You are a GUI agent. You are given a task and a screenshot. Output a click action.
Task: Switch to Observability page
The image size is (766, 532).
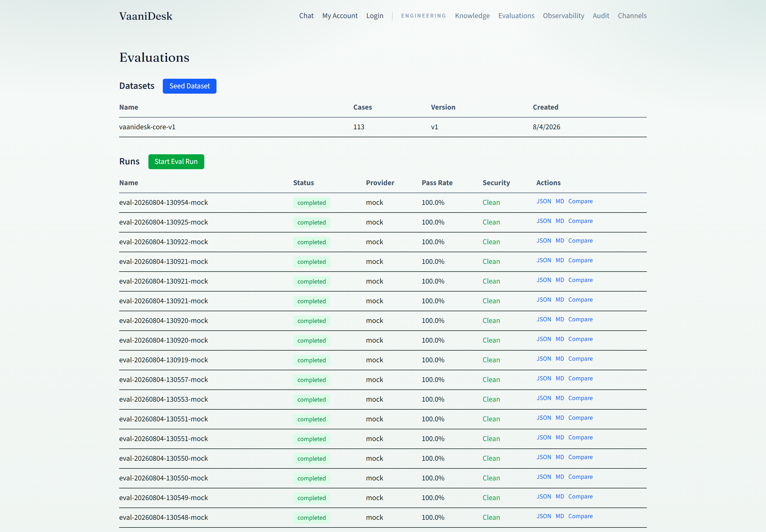(563, 16)
